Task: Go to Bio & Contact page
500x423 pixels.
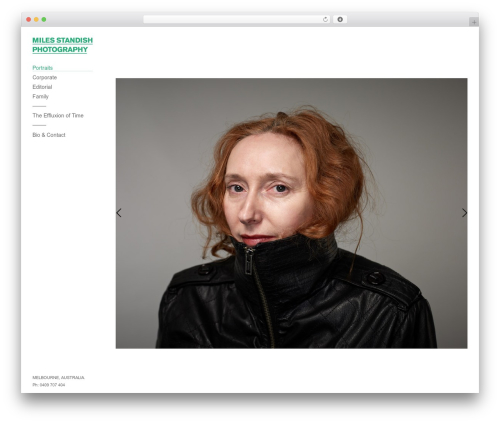Action: [49, 135]
